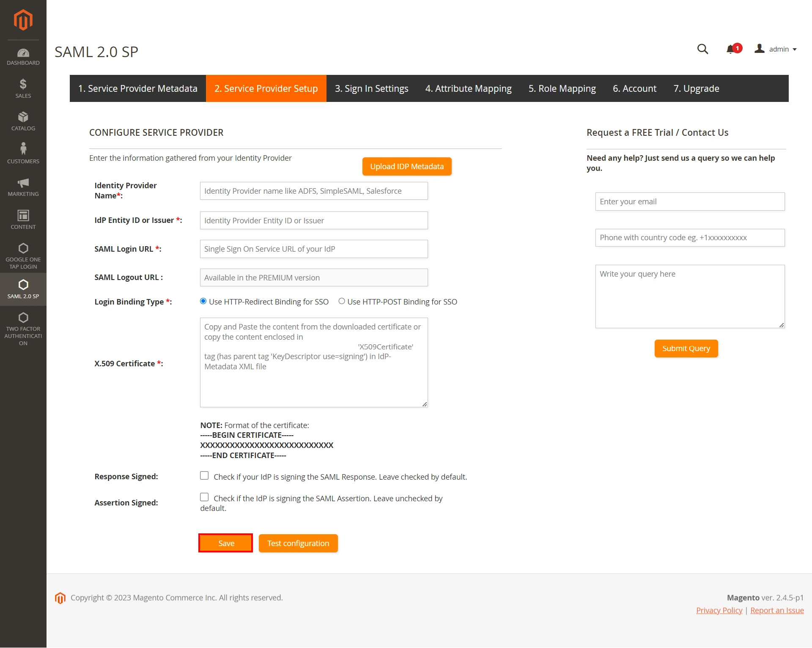Open the Attribute Mapping tab
The width and height of the screenshot is (812, 648).
tap(468, 88)
